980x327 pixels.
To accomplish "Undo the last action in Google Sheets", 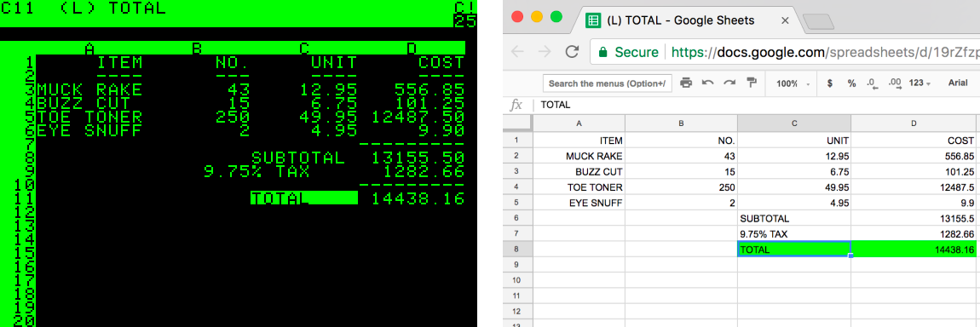I will 707,83.
